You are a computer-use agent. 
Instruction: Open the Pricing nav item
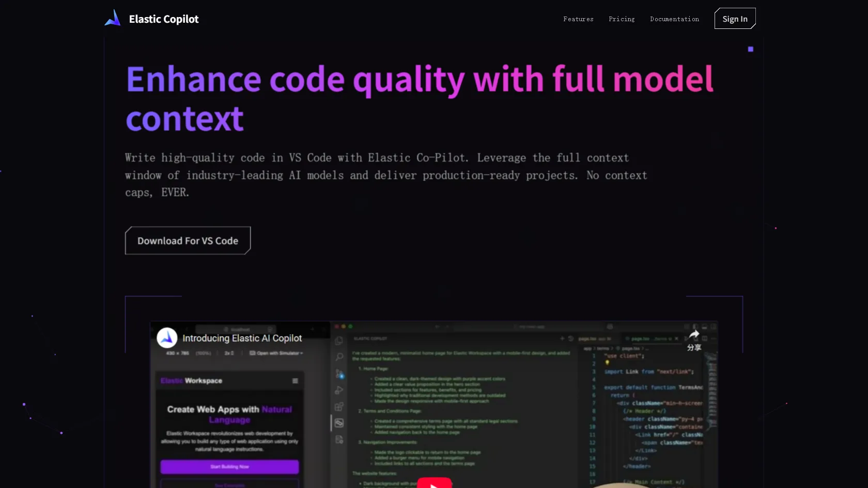(x=622, y=19)
